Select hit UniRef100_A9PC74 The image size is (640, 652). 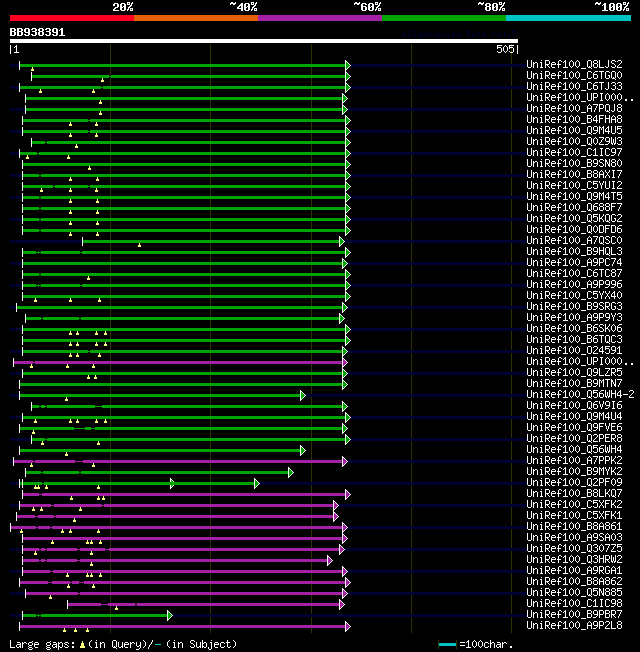coord(574,262)
